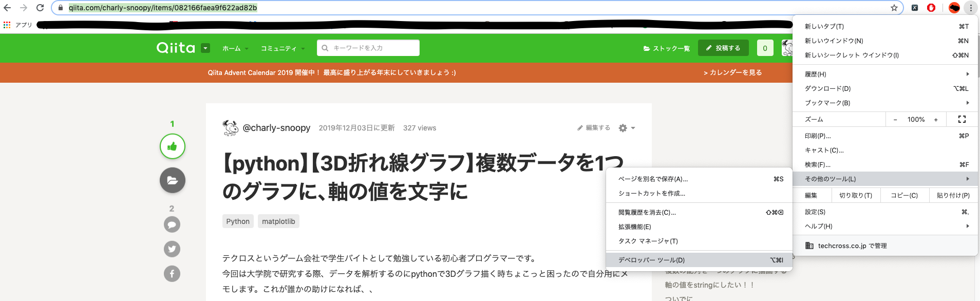Increase zoom with the plus button

[x=936, y=120]
